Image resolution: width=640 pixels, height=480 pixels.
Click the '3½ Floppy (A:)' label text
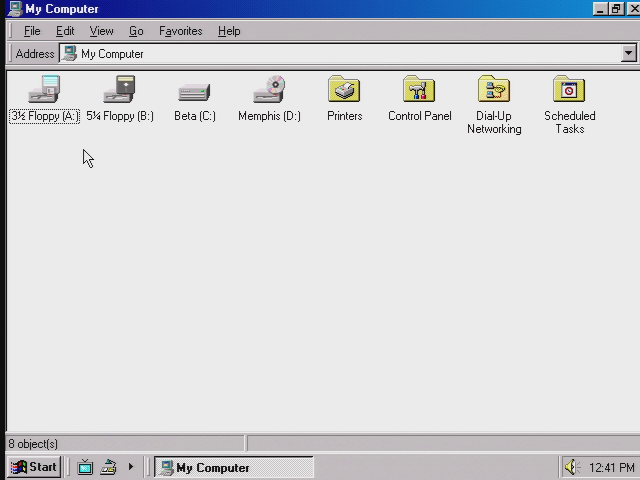(44, 116)
